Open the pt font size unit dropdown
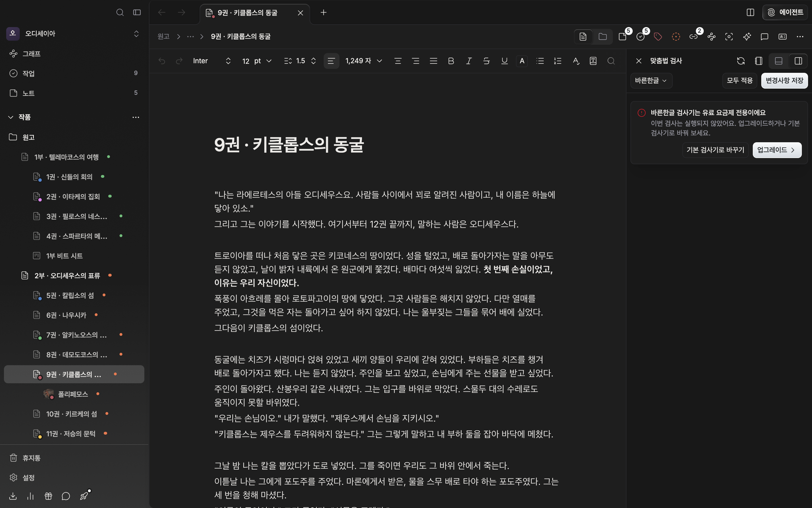 [263, 61]
